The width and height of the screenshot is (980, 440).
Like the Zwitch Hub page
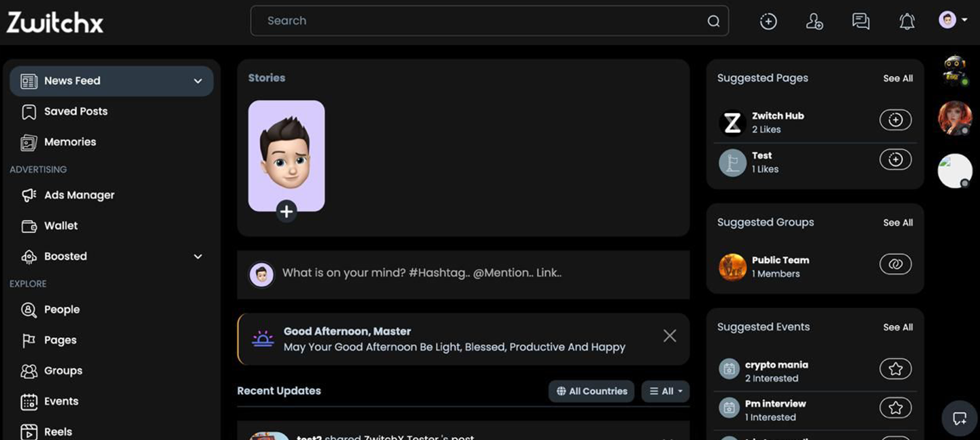pos(895,121)
